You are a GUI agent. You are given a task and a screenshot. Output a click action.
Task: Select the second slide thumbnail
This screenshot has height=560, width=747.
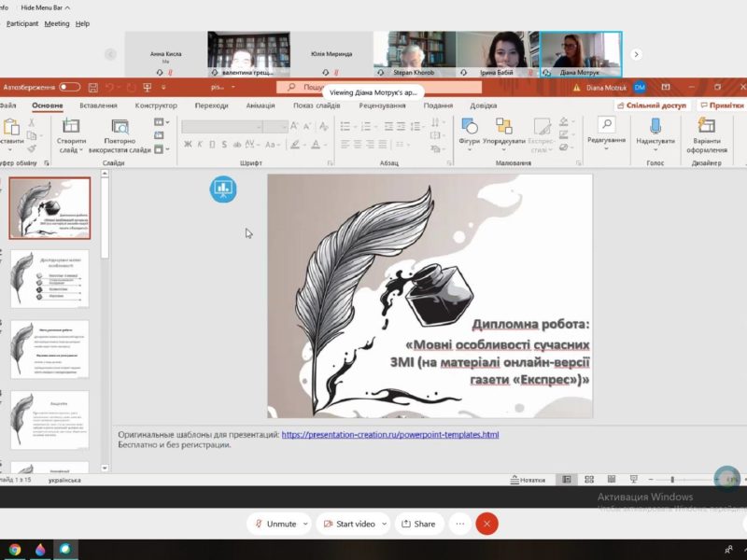pyautogui.click(x=50, y=278)
